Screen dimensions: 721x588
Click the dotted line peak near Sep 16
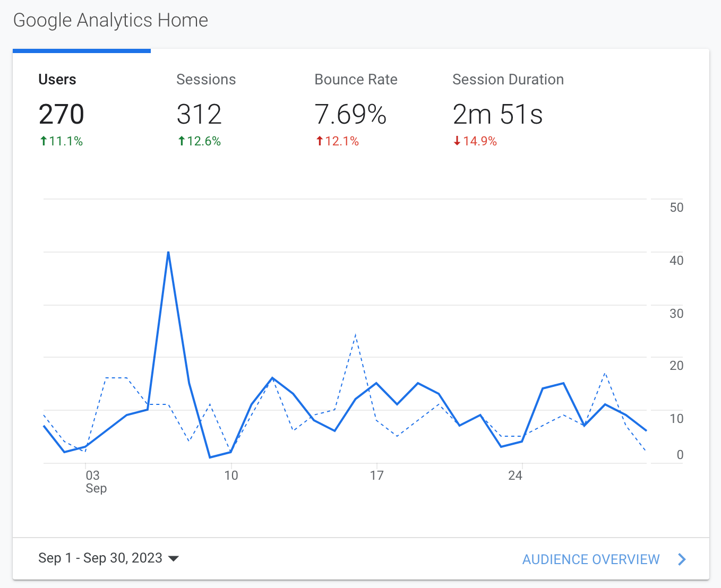click(x=355, y=335)
